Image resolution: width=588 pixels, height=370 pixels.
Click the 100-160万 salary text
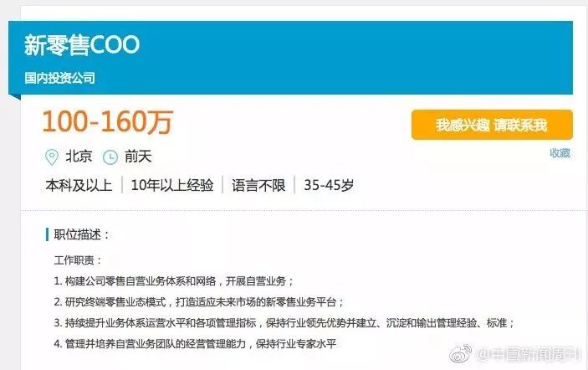(107, 122)
